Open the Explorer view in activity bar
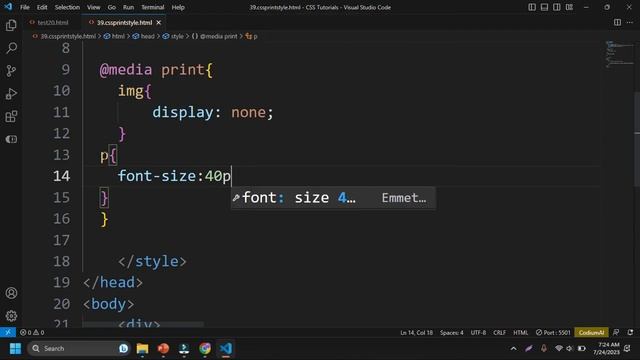Image resolution: width=640 pixels, height=360 pixels. pyautogui.click(x=11, y=25)
